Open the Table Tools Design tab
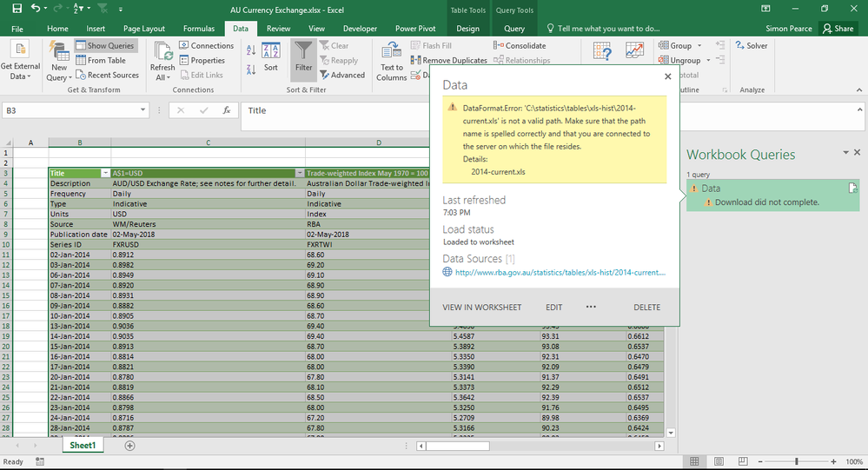The image size is (868, 470). point(467,28)
